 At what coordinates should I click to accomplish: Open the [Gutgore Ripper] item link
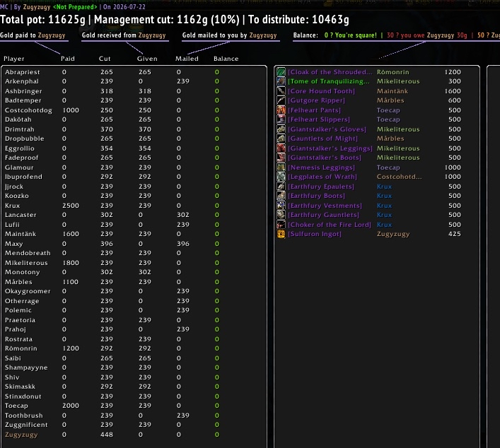316,100
